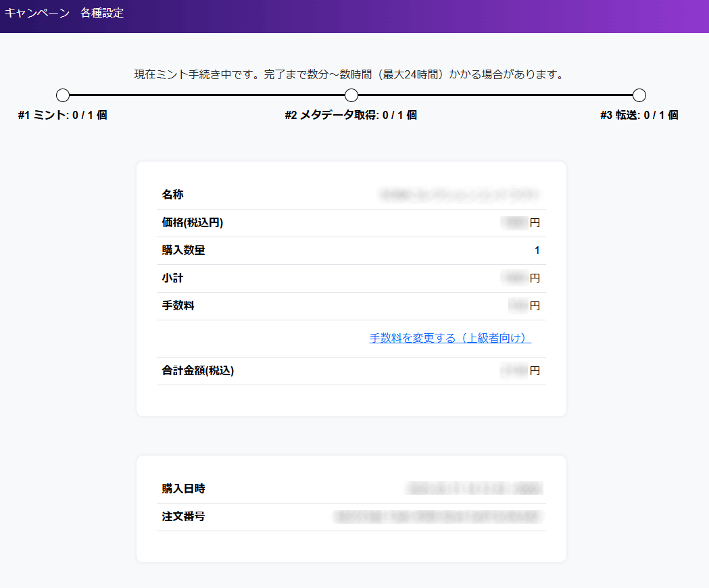Click the 手数料を変更する（上級者向け） link
709x588 pixels.
click(450, 338)
